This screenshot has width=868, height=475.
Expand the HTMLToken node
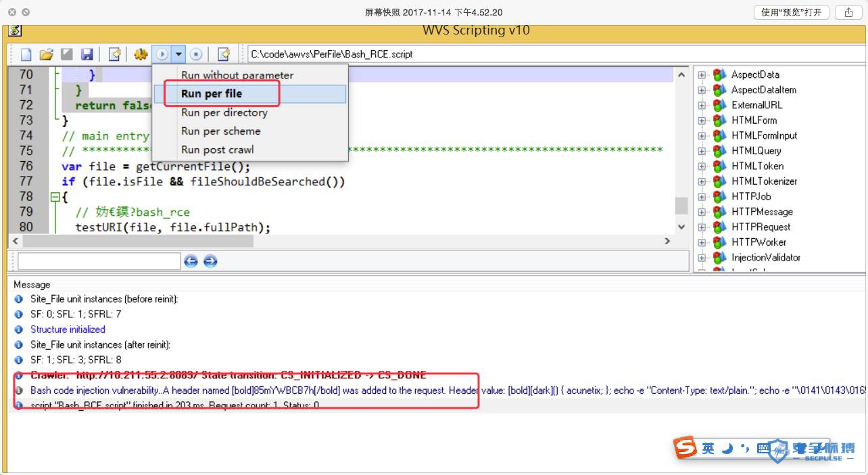(702, 166)
